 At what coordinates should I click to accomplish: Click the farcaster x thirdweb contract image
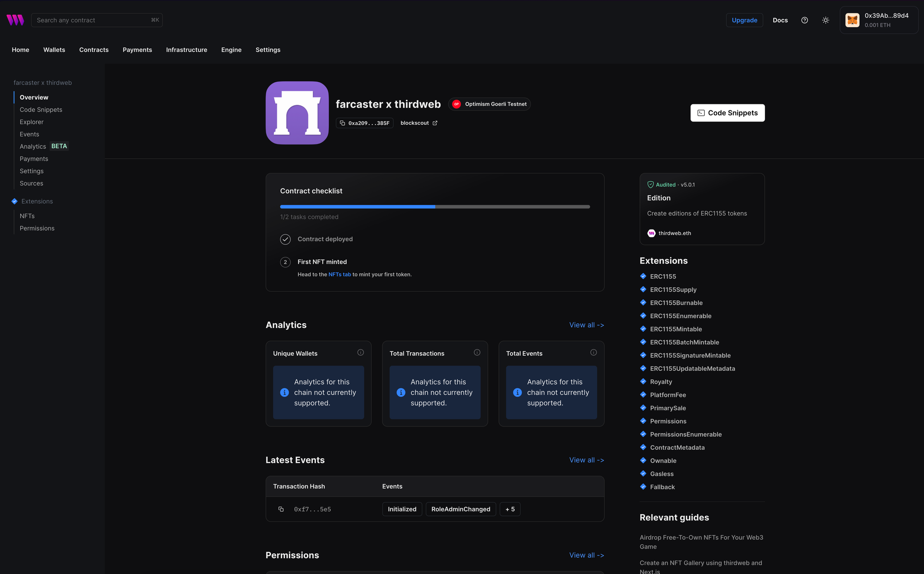[297, 113]
